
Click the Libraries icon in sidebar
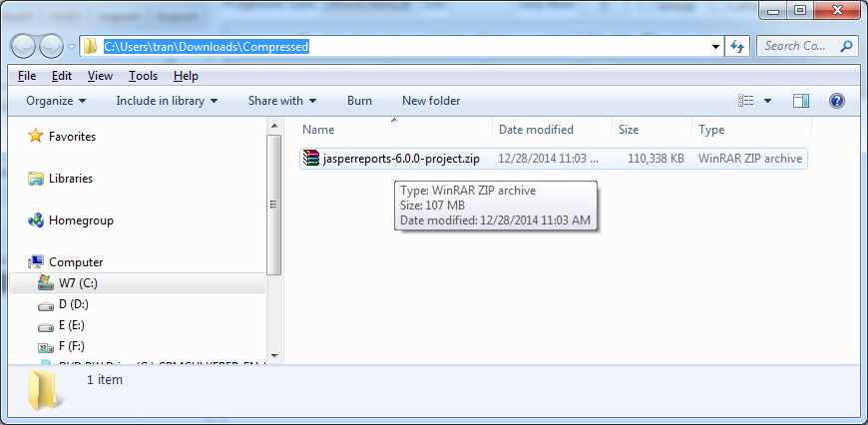(36, 179)
